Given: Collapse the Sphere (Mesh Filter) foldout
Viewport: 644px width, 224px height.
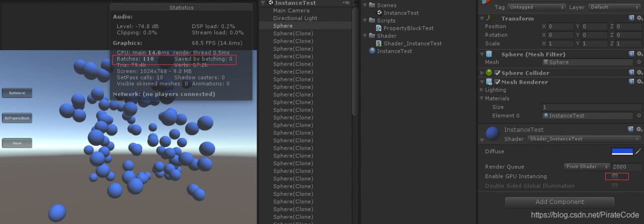Looking at the screenshot, I should tap(481, 54).
